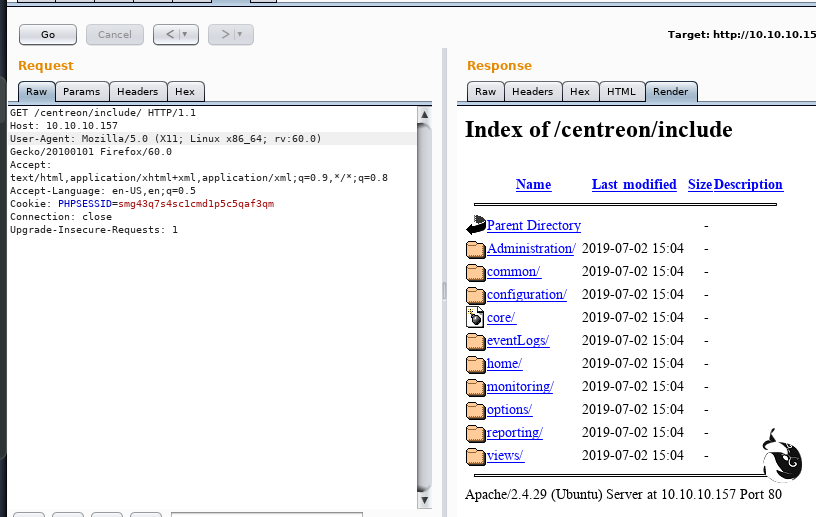Sort listing by Last modified column
The height and width of the screenshot is (517, 816).
tap(634, 184)
